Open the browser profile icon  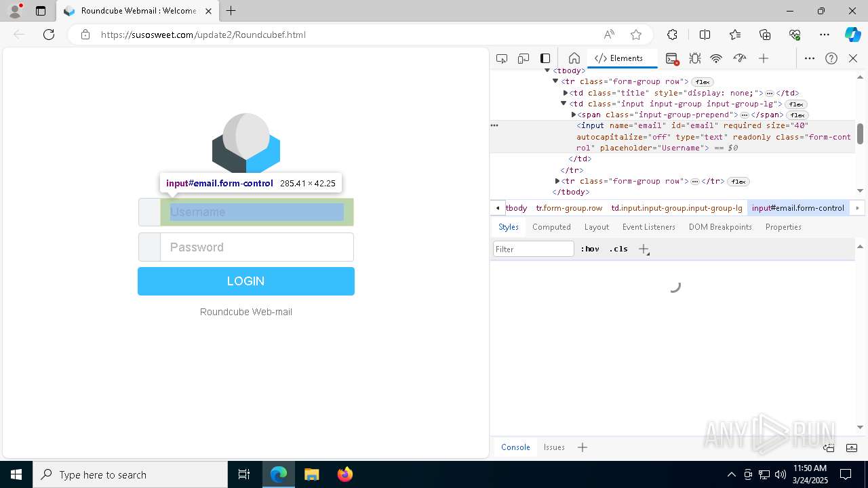point(15,11)
